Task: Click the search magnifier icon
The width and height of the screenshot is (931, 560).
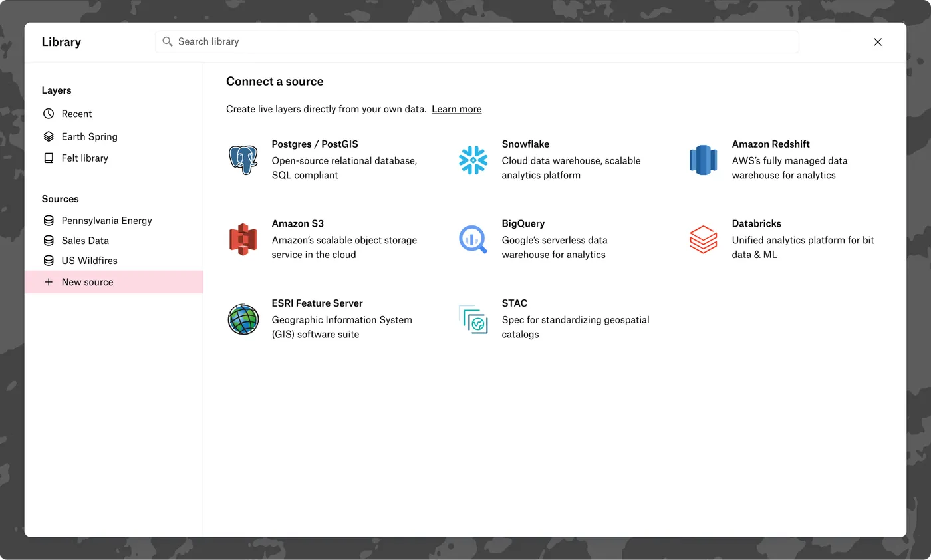Action: coord(168,41)
